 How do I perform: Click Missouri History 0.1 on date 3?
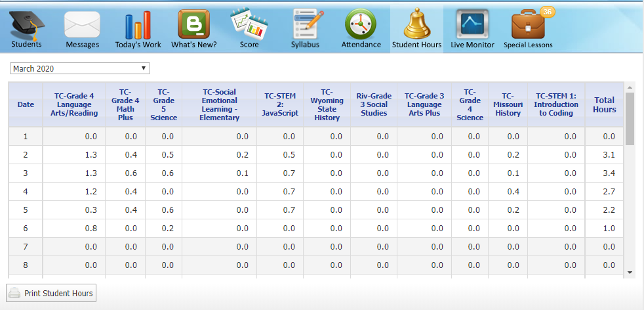[513, 173]
